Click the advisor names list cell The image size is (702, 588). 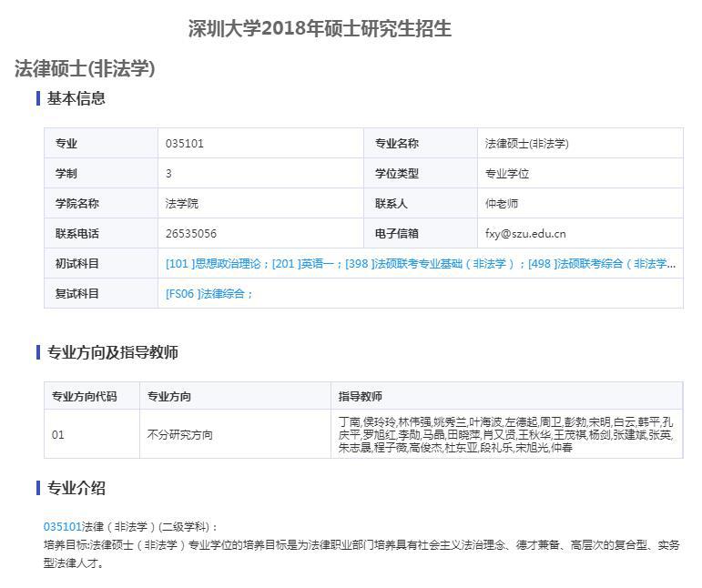coord(507,434)
